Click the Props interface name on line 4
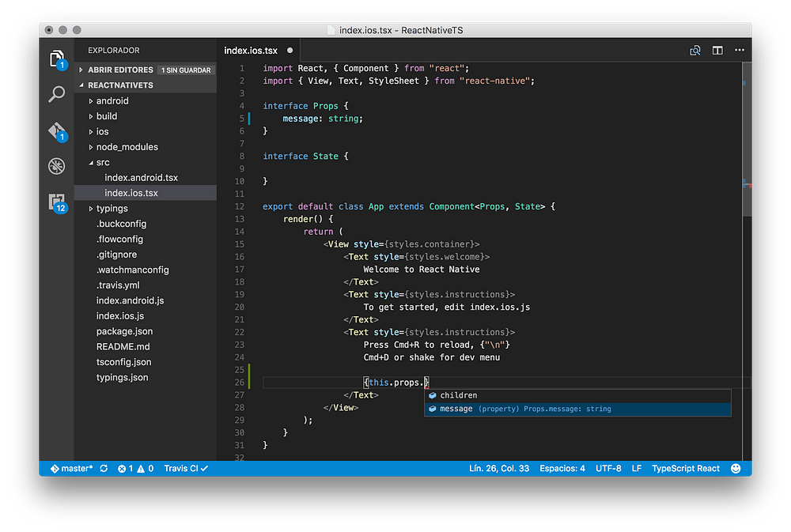This screenshot has width=791, height=532. point(325,106)
